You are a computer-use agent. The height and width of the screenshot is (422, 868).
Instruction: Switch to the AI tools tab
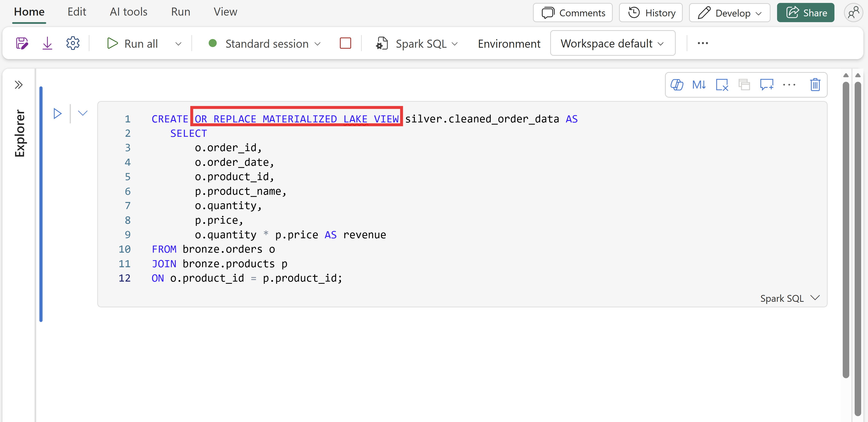coord(128,12)
